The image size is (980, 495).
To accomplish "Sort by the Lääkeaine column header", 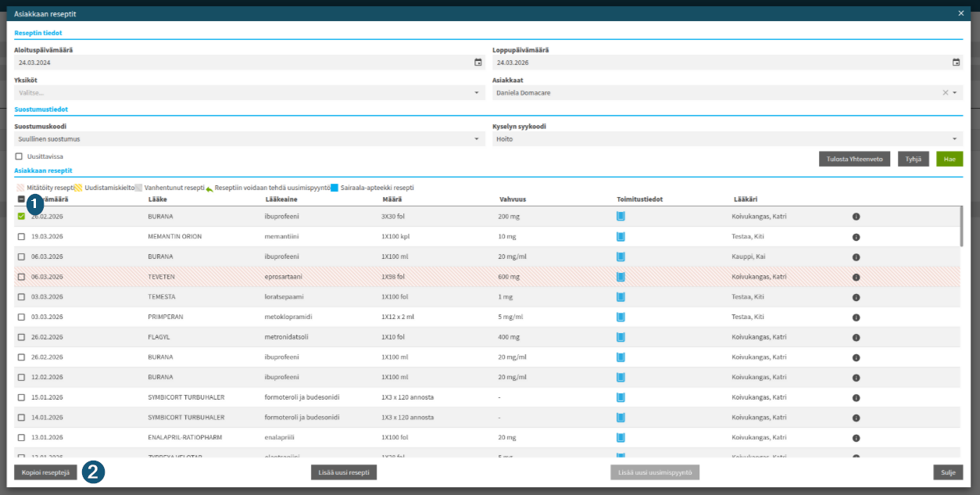I will click(281, 199).
